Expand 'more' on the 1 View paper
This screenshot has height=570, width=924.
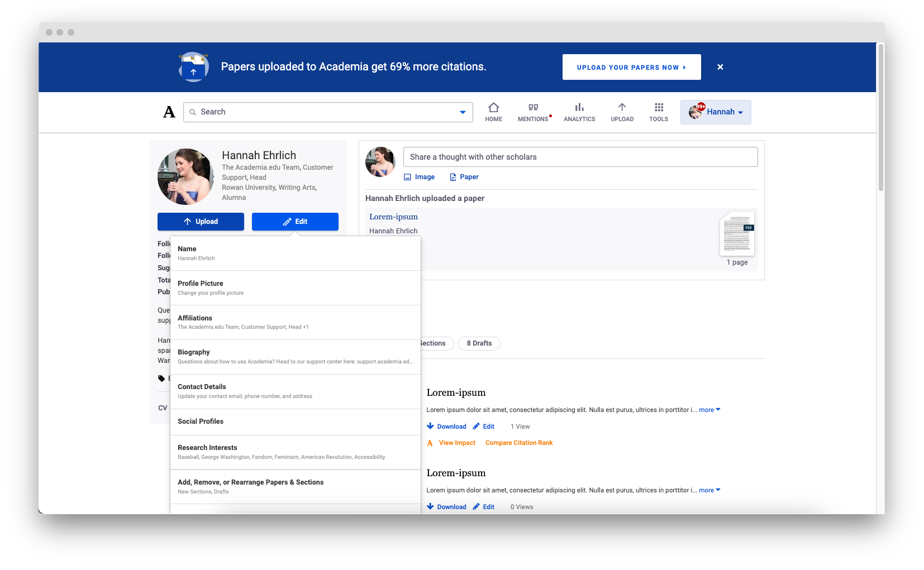(x=709, y=410)
